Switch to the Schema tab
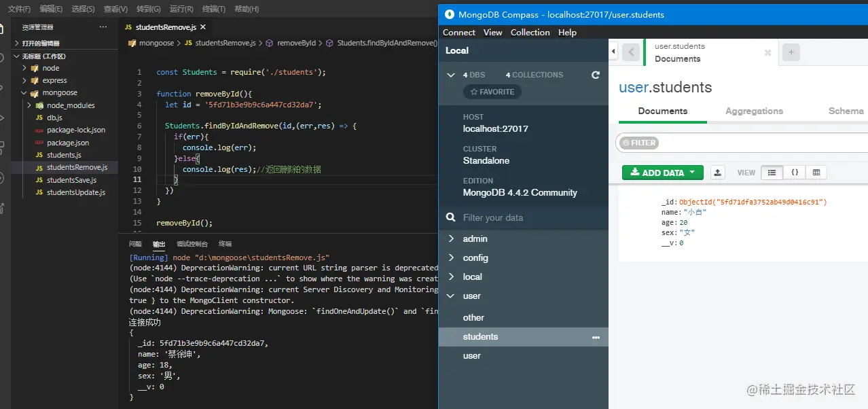This screenshot has width=868, height=409. point(846,111)
